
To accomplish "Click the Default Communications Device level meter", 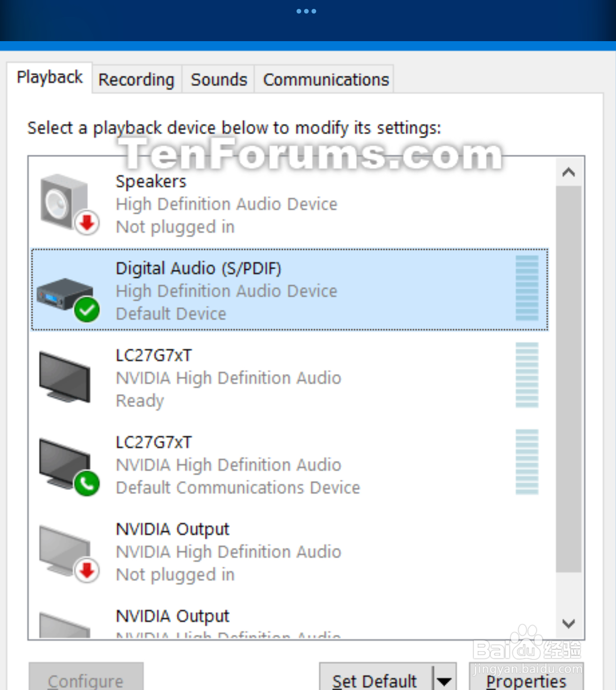I will 527,462.
